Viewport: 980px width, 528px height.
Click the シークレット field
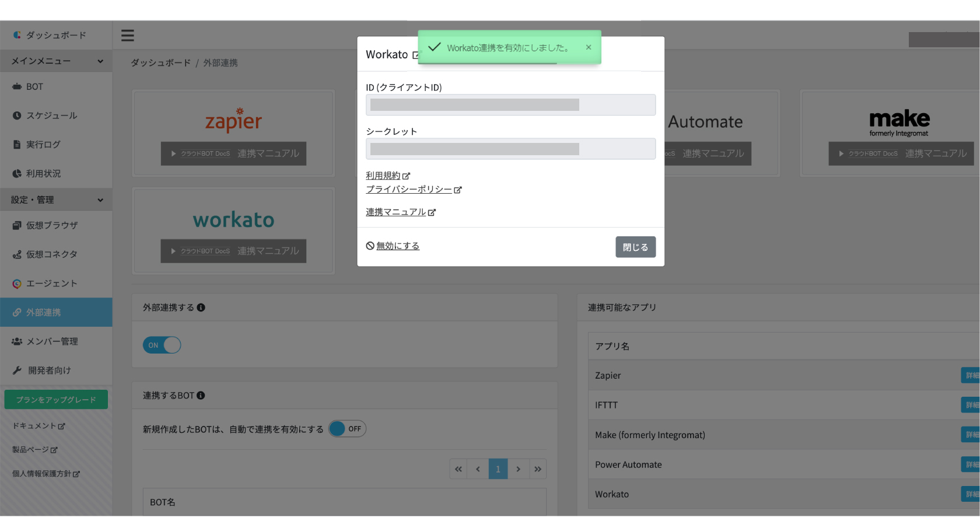point(510,149)
